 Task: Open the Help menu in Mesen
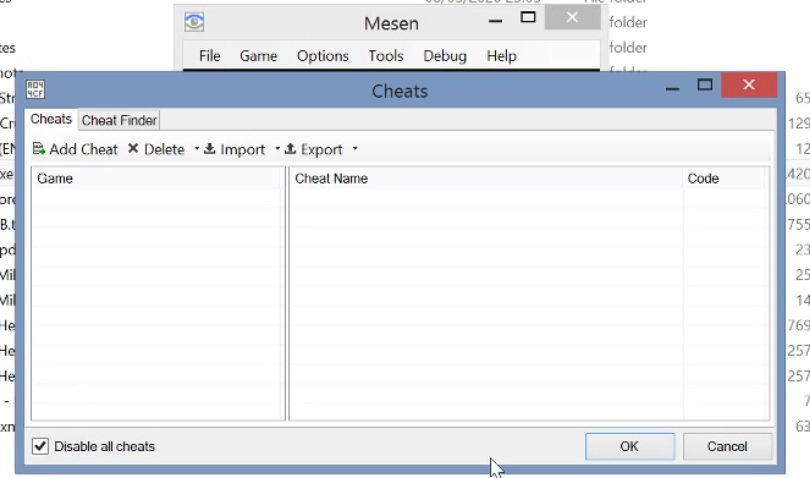(501, 56)
